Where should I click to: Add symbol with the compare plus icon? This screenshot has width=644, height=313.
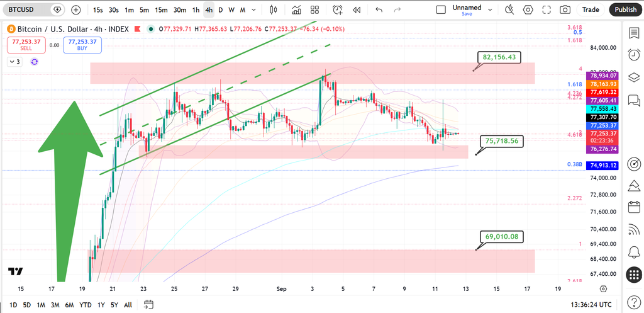pyautogui.click(x=76, y=9)
